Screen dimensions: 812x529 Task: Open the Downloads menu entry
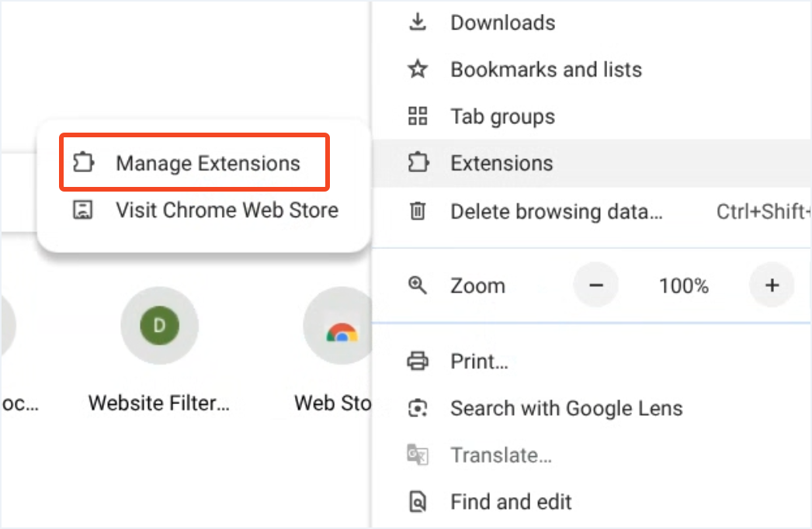pyautogui.click(x=592, y=22)
